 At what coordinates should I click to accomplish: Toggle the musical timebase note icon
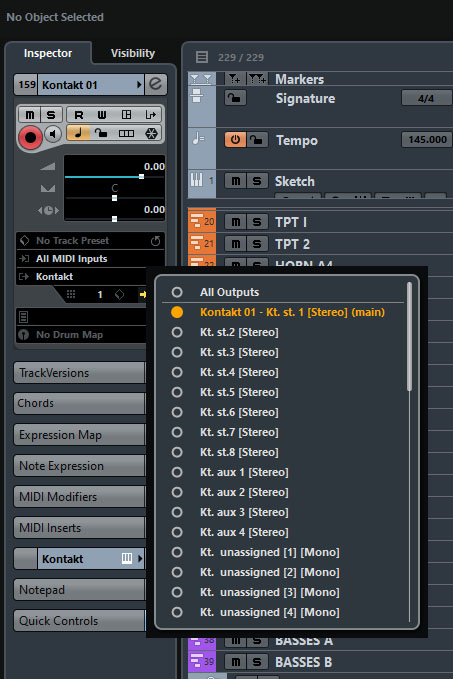click(78, 133)
